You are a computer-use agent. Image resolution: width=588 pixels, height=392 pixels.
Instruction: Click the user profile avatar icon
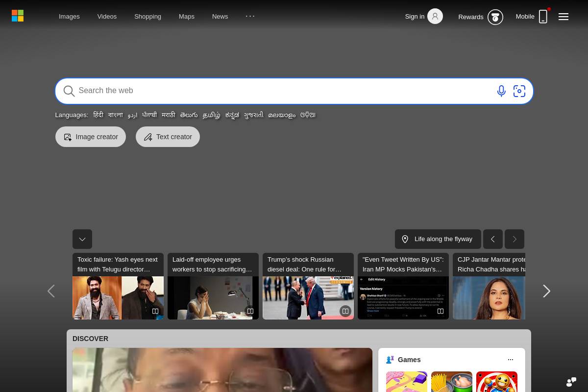(x=435, y=16)
